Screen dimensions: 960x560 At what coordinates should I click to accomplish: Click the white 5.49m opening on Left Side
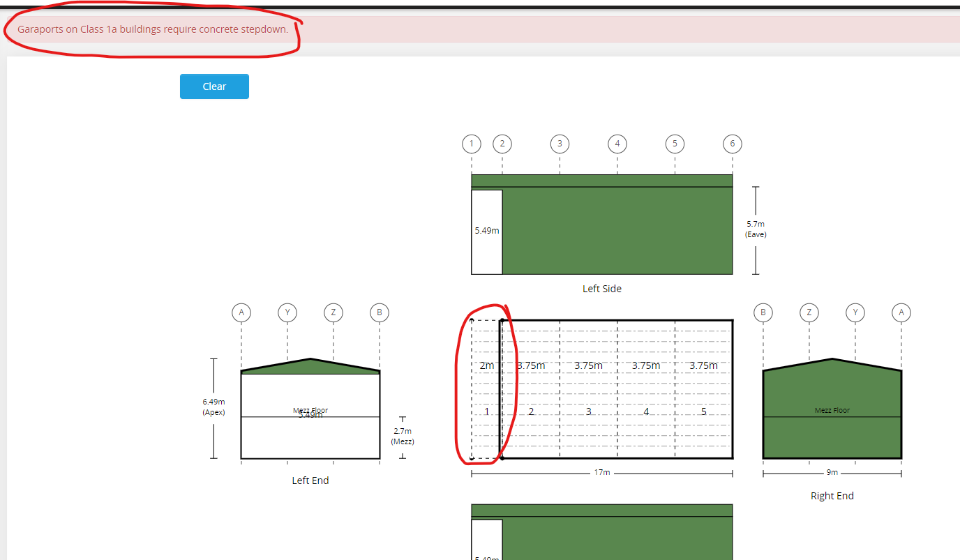[x=487, y=232]
